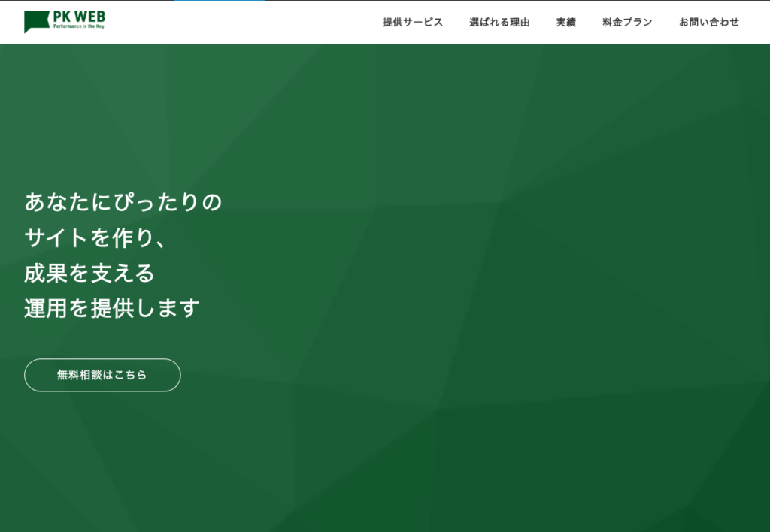Open 料金プラン from the header
The width and height of the screenshot is (770, 532).
[627, 22]
